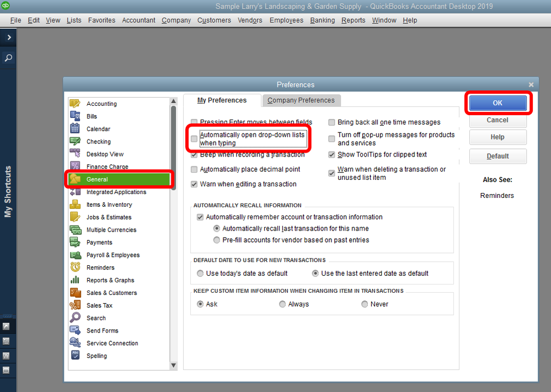The image size is (551, 392).
Task: Open the Items & Inventory icon
Action: pos(75,205)
